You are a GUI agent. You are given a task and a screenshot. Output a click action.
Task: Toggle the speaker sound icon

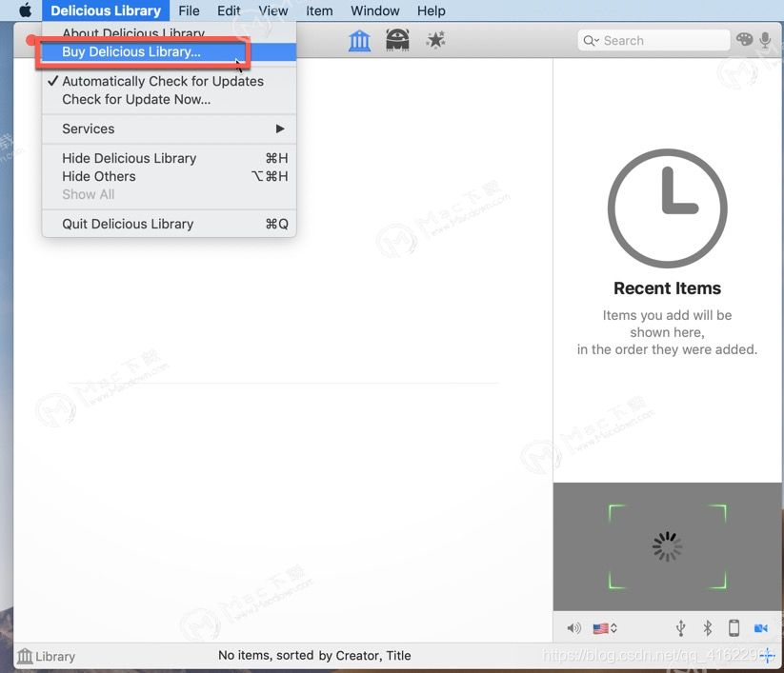pyautogui.click(x=573, y=628)
